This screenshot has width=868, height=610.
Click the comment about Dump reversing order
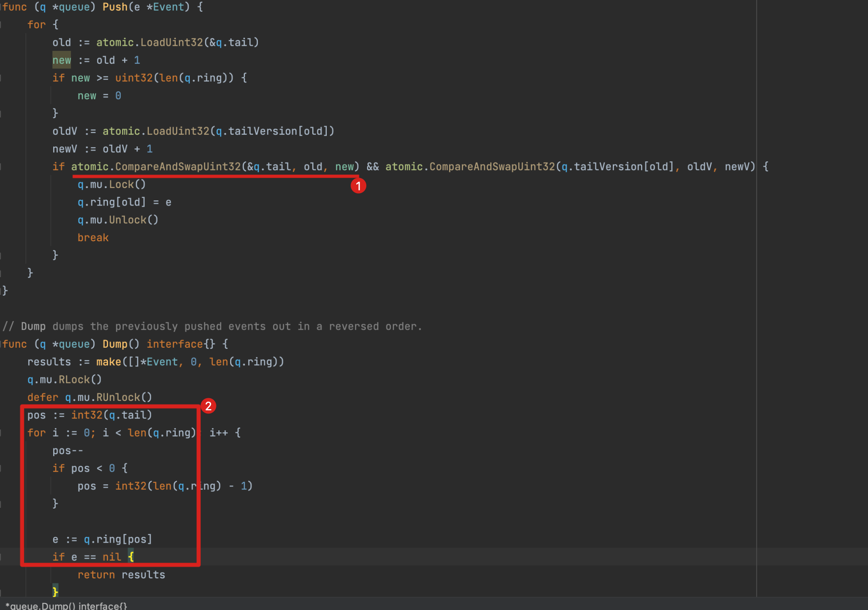[x=211, y=326]
